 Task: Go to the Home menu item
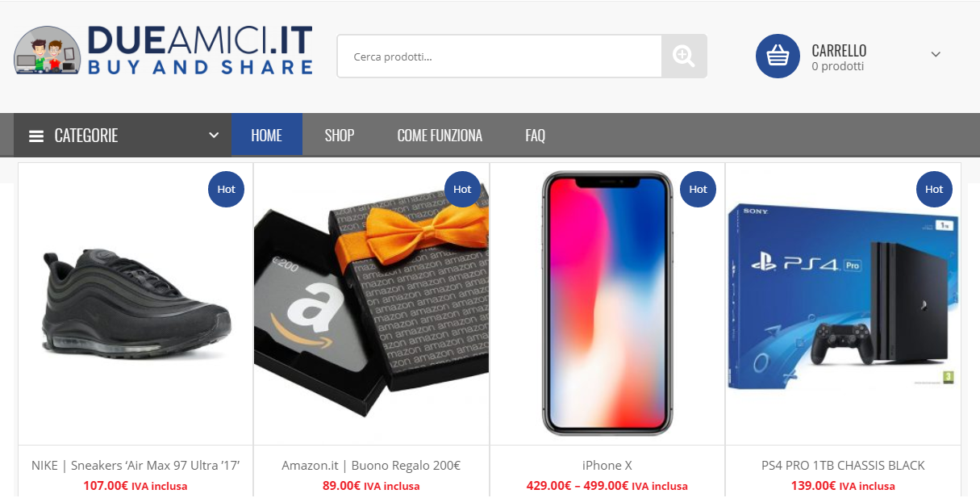pyautogui.click(x=267, y=135)
